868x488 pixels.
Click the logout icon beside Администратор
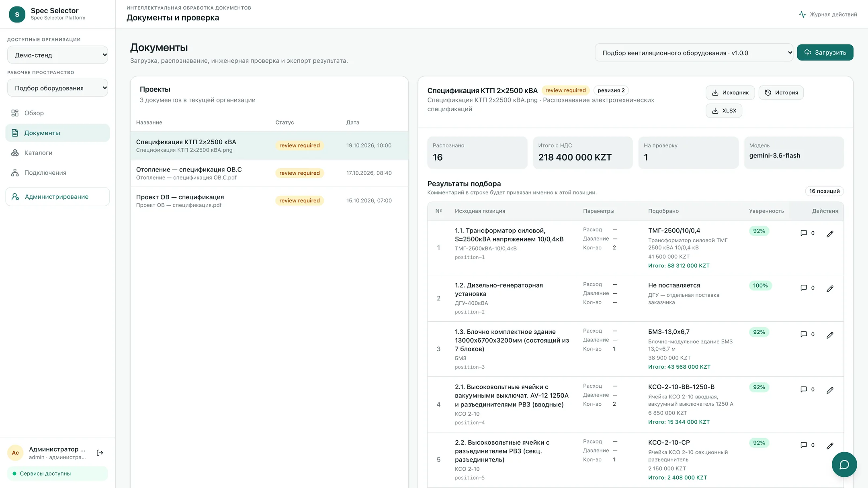(x=100, y=453)
